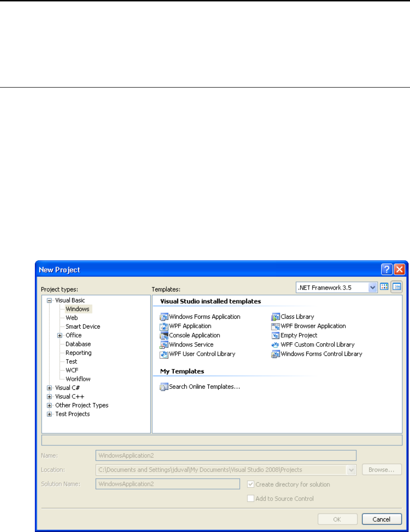
Task: Select the Test project type
Action: coord(71,362)
